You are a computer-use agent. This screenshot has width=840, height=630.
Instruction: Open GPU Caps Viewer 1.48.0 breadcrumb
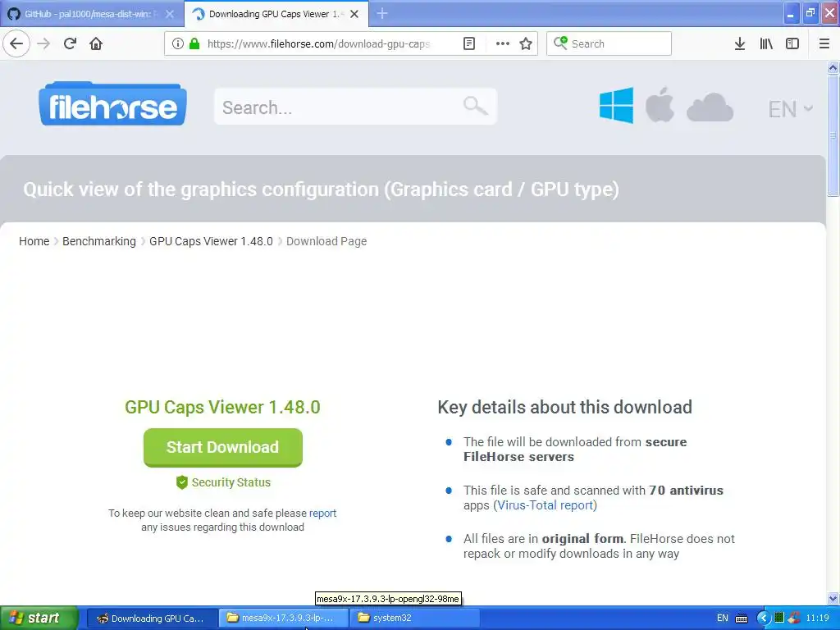tap(211, 241)
